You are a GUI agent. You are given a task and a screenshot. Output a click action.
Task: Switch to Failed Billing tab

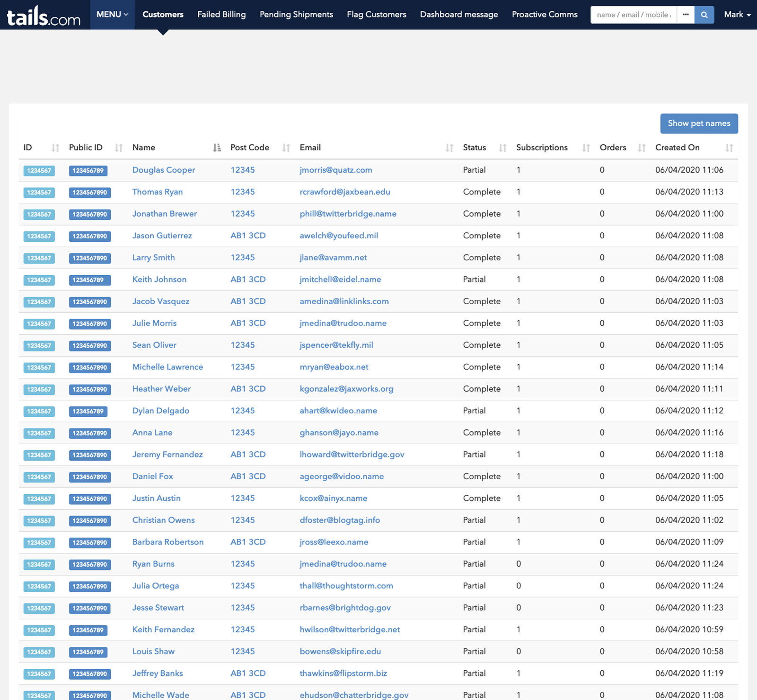click(221, 15)
